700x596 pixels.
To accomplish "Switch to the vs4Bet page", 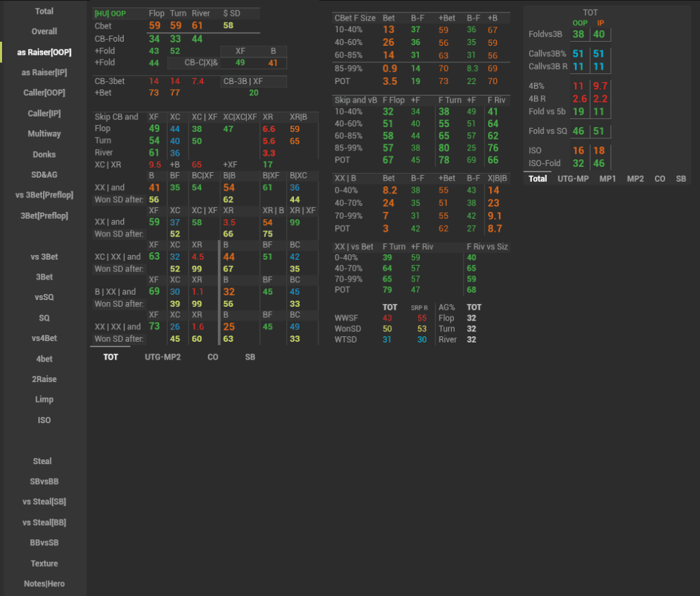I will coord(44,338).
